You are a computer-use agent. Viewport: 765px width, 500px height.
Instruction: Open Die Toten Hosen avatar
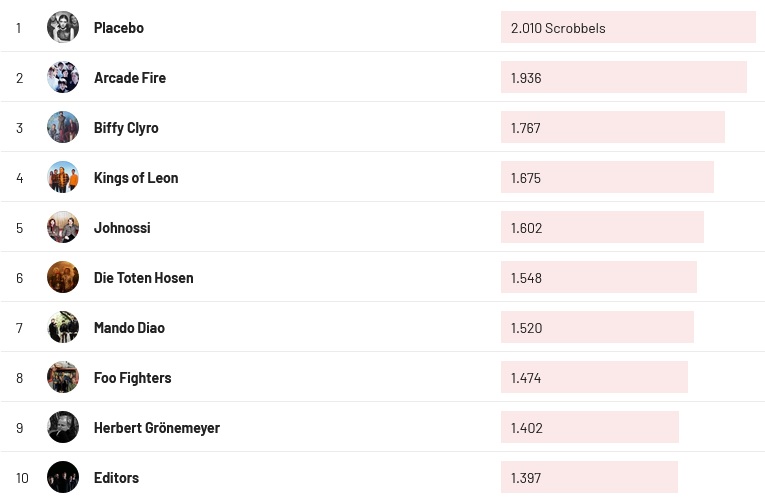pos(63,277)
